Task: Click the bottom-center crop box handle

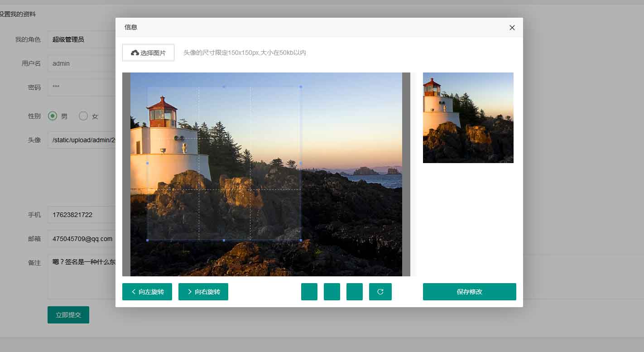Action: pos(224,240)
